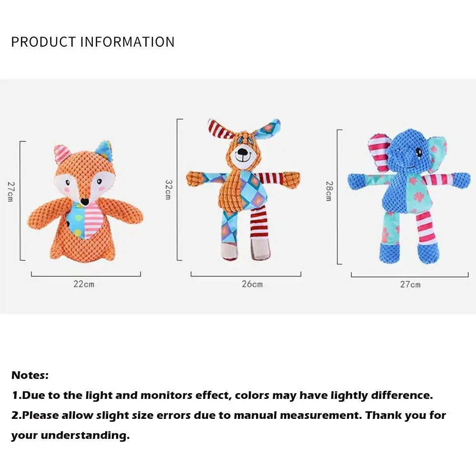The width and height of the screenshot is (476, 476).
Task: Select note 1 about light and monitors
Action: [222, 395]
